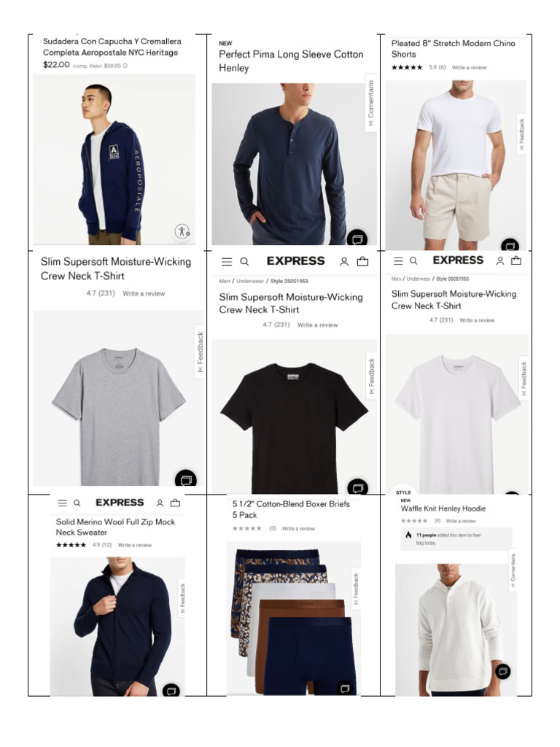The width and height of the screenshot is (560, 747).
Task: Open account icon above Merino Wool Sweater
Action: coord(160,503)
